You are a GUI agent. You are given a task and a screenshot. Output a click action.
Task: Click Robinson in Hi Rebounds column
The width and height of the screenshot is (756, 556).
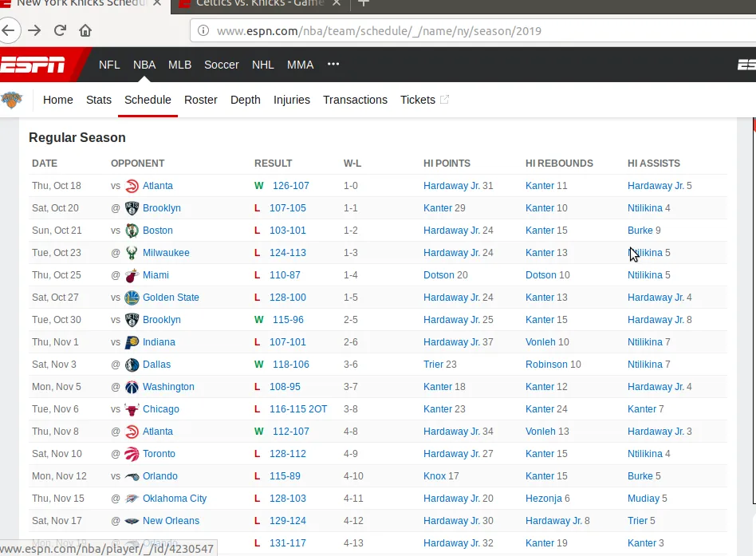click(x=546, y=365)
